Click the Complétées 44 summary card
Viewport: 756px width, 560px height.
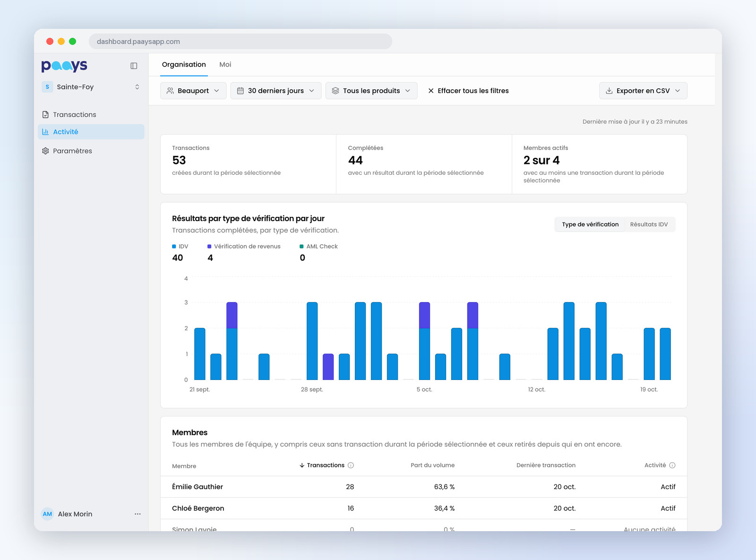424,164
